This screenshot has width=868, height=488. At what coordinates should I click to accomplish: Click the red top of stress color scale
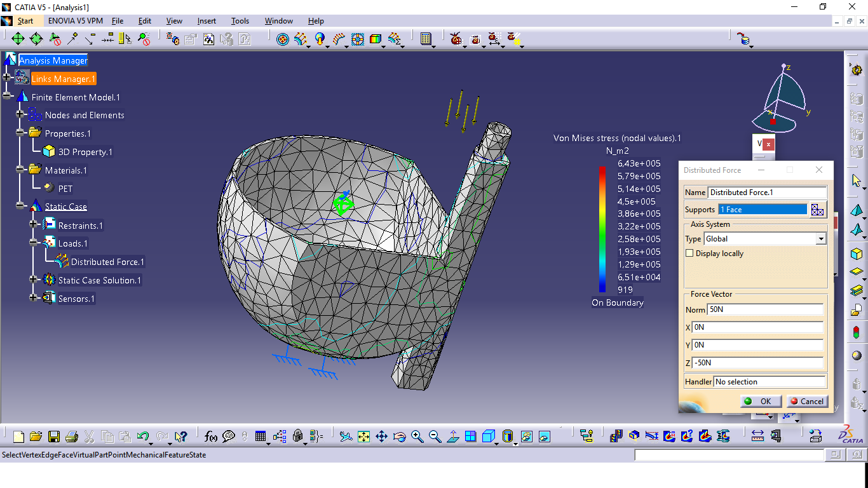point(602,170)
